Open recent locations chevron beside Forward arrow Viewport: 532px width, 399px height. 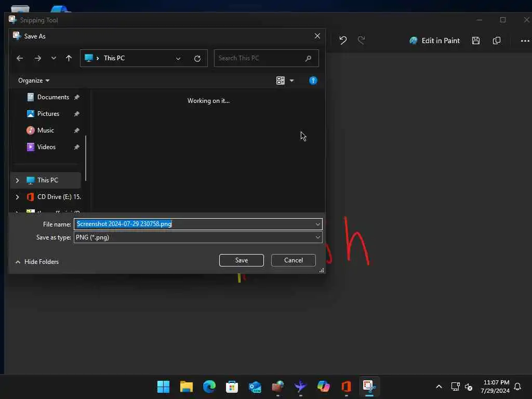pos(54,58)
